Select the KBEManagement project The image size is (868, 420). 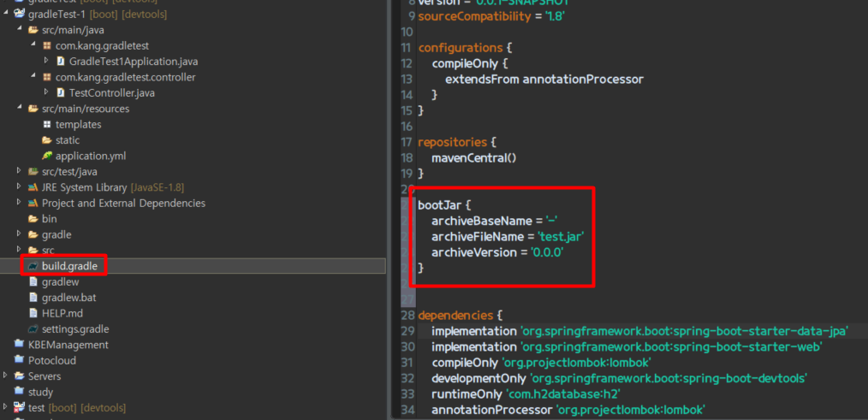[x=68, y=345]
